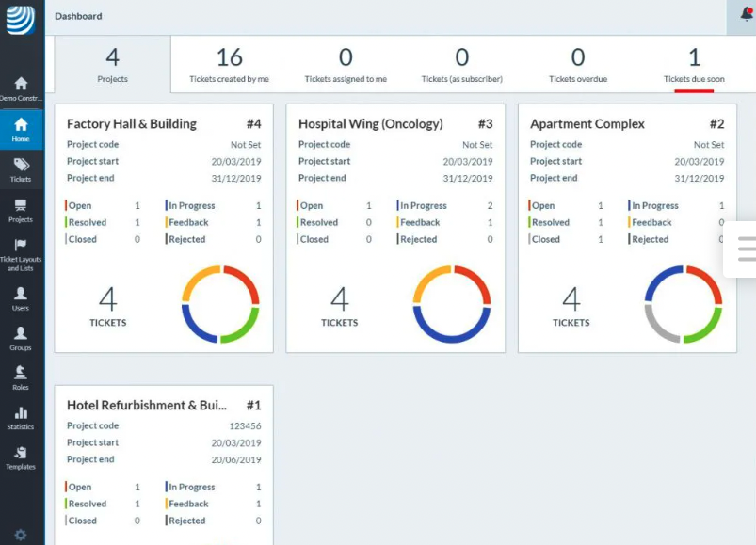
Task: Open the Templates section
Action: (21, 457)
